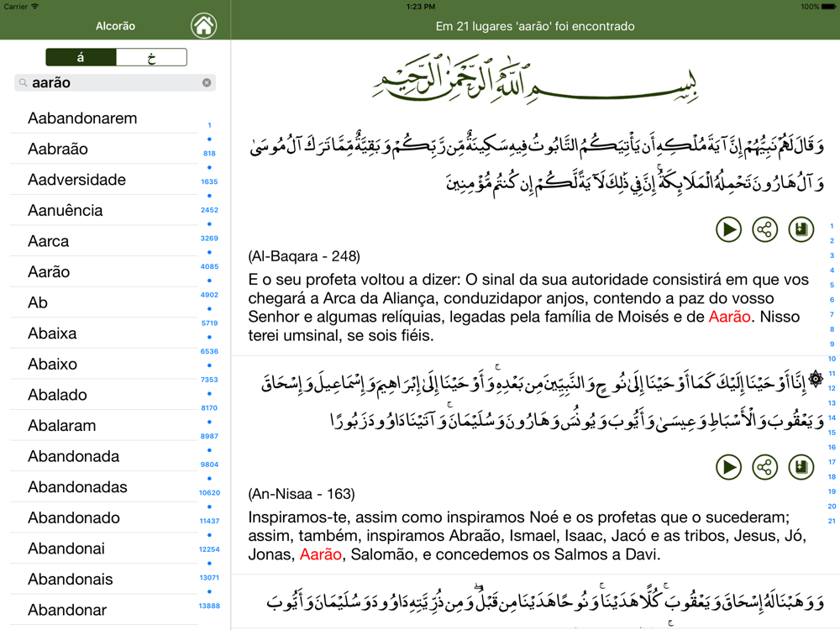Jump to index 13888 in sidebar index
840x630 pixels.
point(209,606)
